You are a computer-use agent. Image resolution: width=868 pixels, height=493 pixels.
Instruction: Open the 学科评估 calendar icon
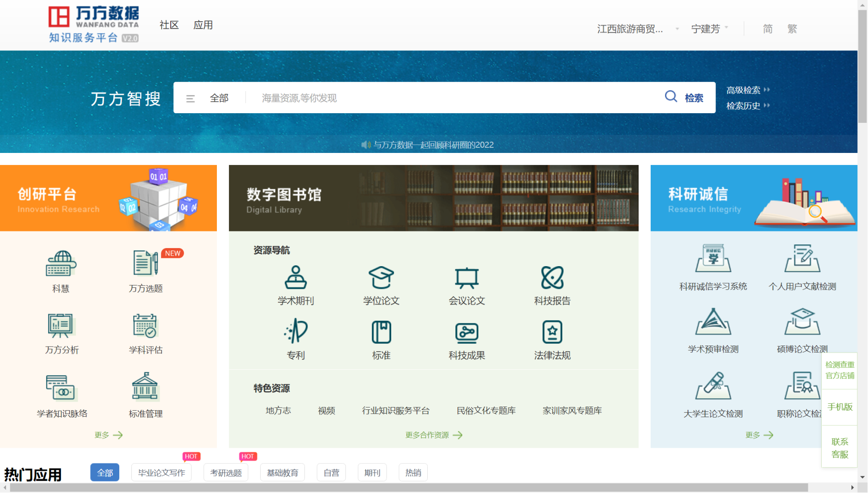[x=146, y=325]
